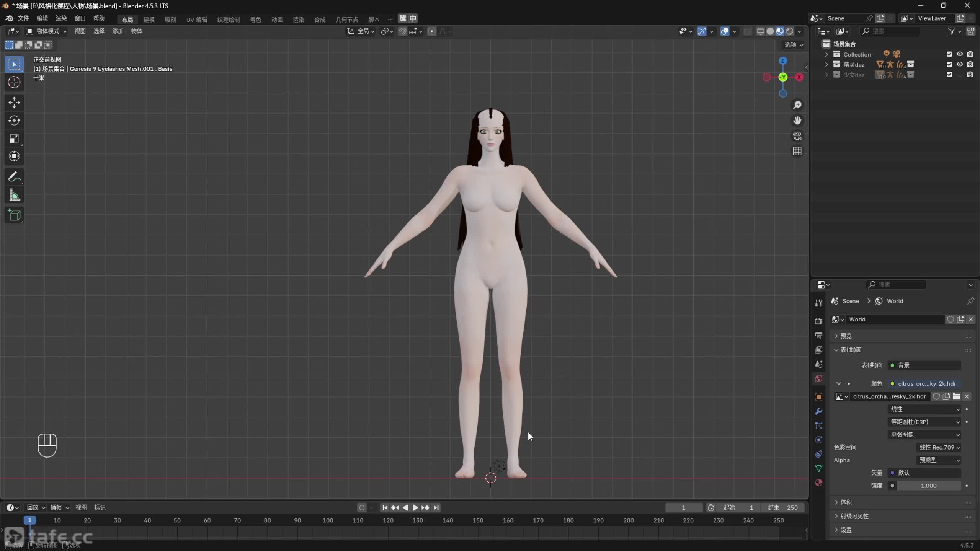Switch to the 着色 workspace tab
980x551 pixels.
click(x=255, y=20)
